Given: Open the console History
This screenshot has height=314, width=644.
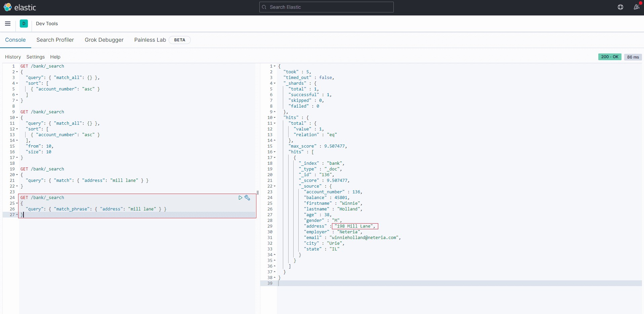Looking at the screenshot, I should coord(13,57).
